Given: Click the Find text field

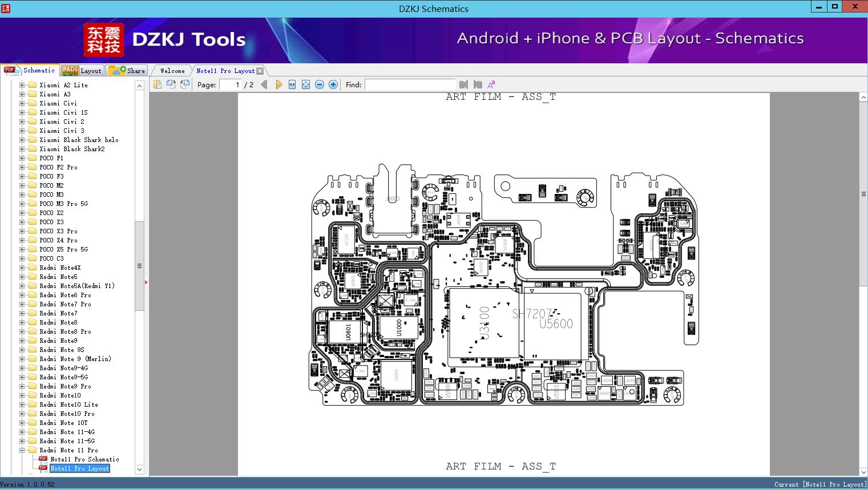Looking at the screenshot, I should click(x=410, y=84).
